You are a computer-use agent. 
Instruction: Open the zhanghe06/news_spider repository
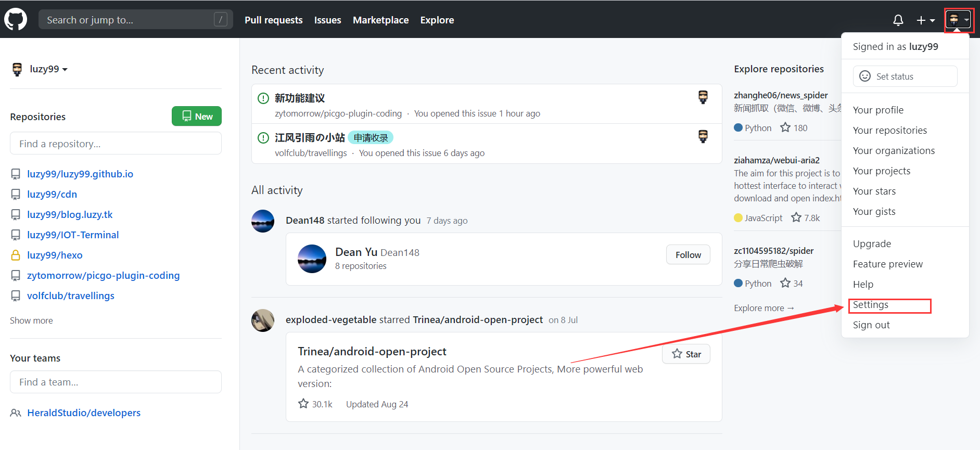tap(781, 95)
